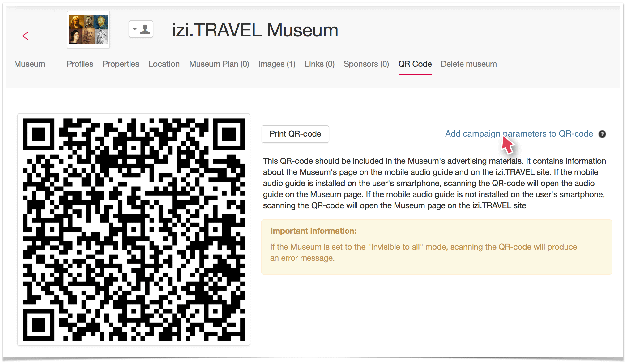Click the help question mark icon

(602, 134)
